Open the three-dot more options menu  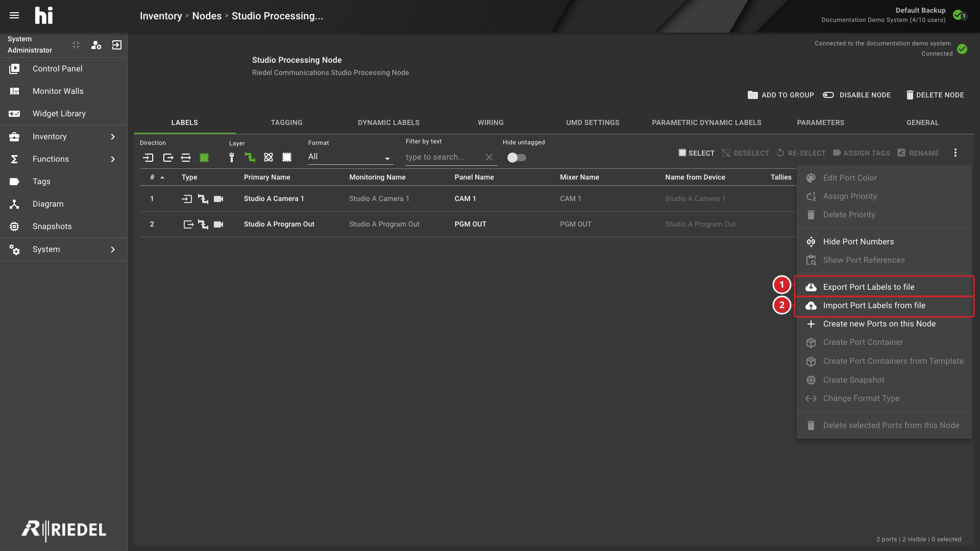click(x=955, y=153)
